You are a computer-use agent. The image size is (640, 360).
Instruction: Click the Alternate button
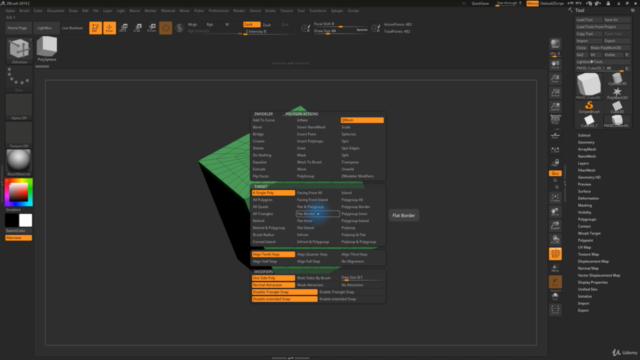tap(18, 238)
